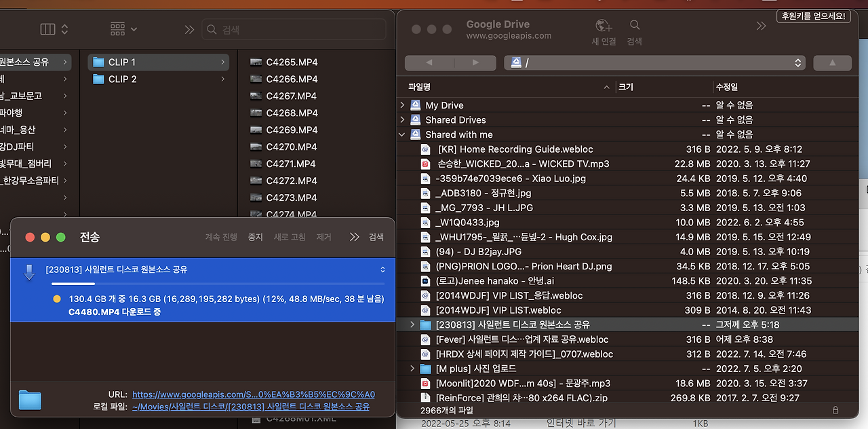Click 계속 진행 in transfer window
The image size is (868, 429).
[x=221, y=237]
